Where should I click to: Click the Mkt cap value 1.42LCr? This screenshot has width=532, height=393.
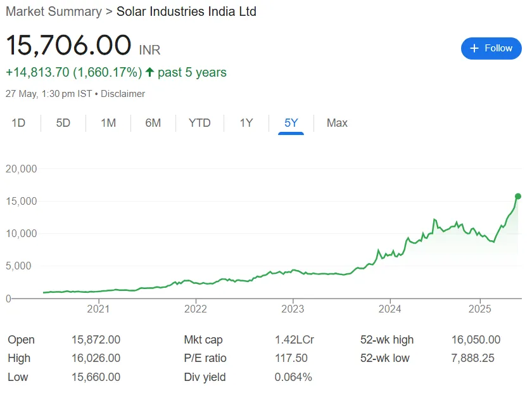coord(294,340)
